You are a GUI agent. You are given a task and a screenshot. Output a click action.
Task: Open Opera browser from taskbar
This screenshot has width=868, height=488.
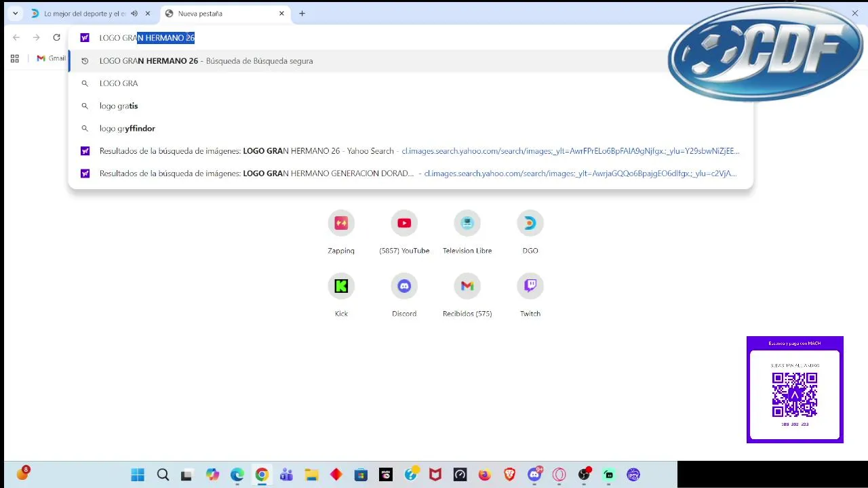tap(559, 474)
